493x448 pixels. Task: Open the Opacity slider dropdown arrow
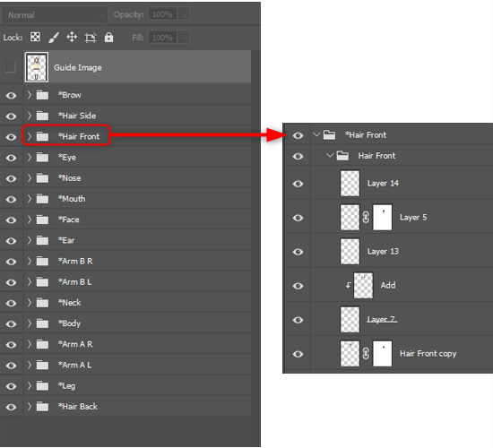184,14
